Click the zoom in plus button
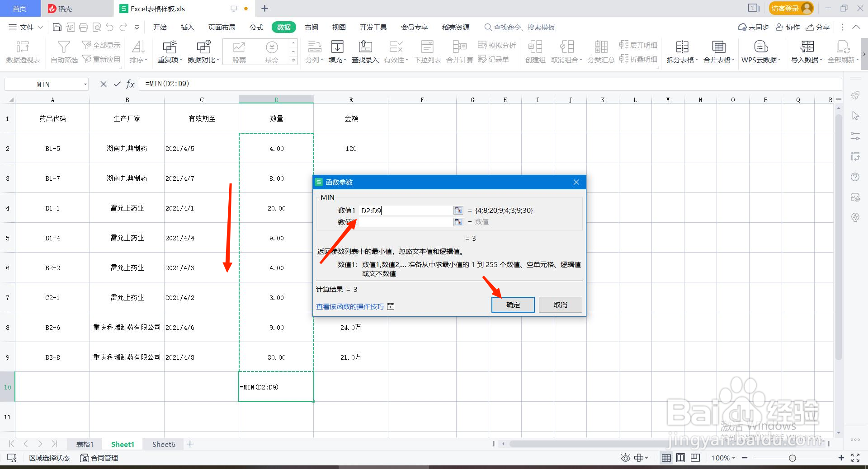The image size is (868, 469). point(841,458)
